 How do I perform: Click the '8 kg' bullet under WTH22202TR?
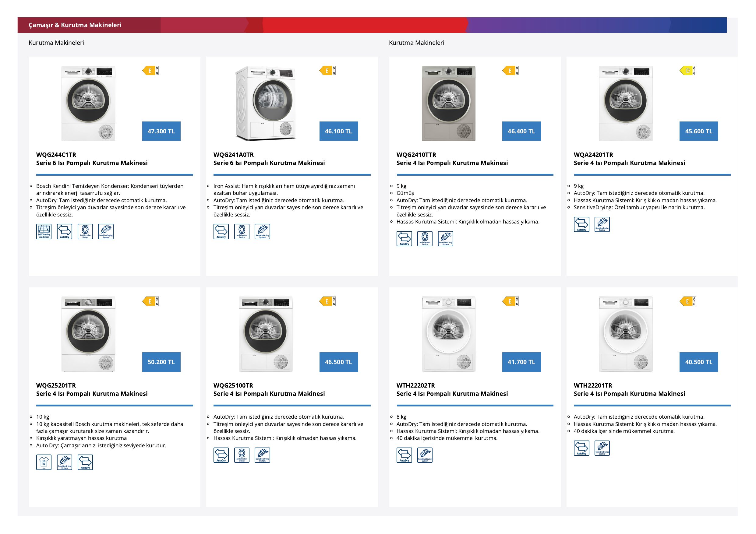401,417
